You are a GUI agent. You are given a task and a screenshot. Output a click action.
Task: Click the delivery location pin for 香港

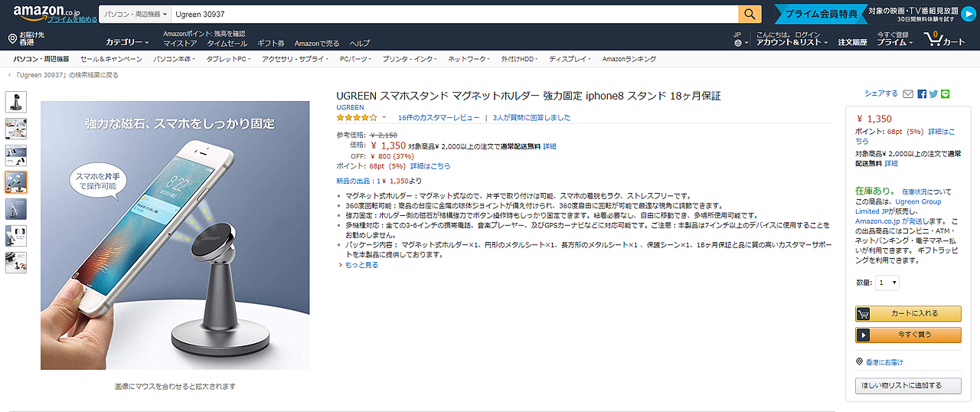tap(12, 38)
